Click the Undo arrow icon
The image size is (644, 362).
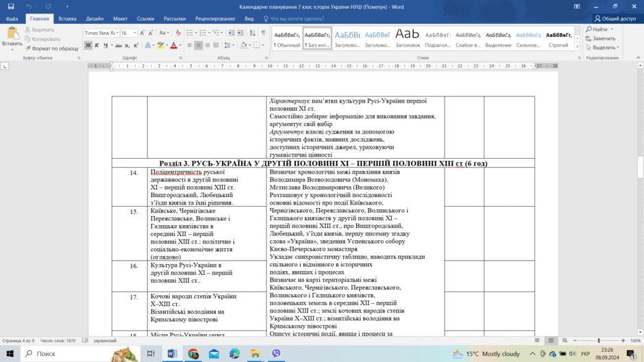pyautogui.click(x=29, y=7)
